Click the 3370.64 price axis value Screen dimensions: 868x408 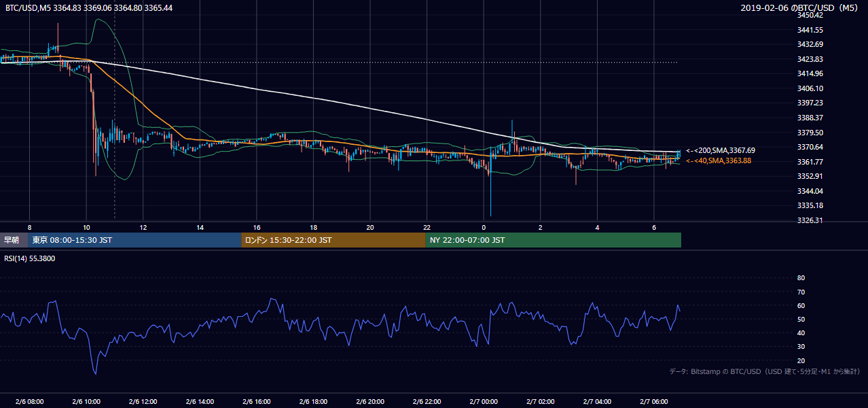(x=810, y=147)
